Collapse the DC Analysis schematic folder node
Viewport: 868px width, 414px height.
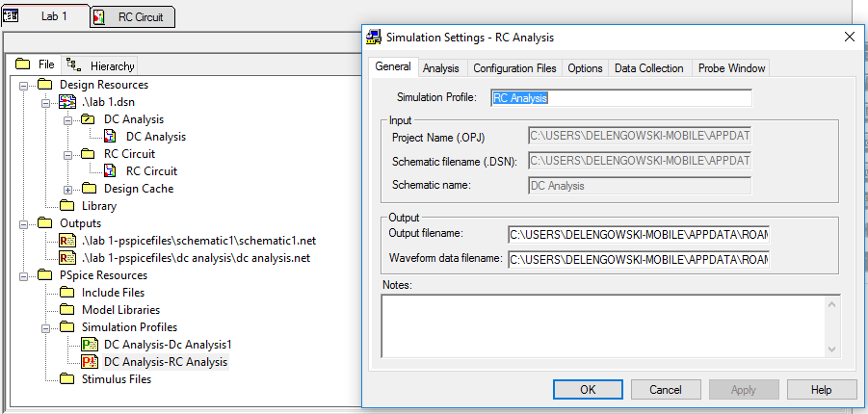coord(67,120)
